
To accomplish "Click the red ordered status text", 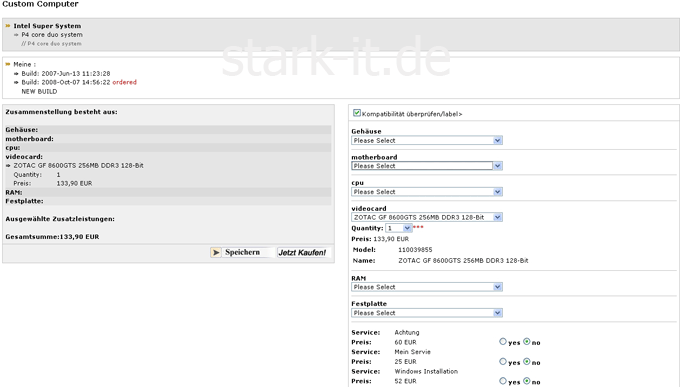I will coord(124,82).
